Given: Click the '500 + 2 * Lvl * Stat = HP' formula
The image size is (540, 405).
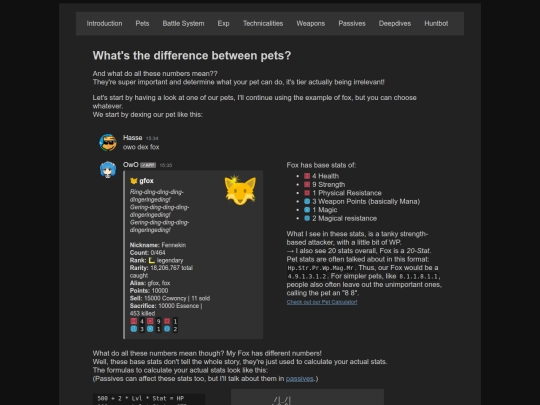Looking at the screenshot, I should 141,398.
